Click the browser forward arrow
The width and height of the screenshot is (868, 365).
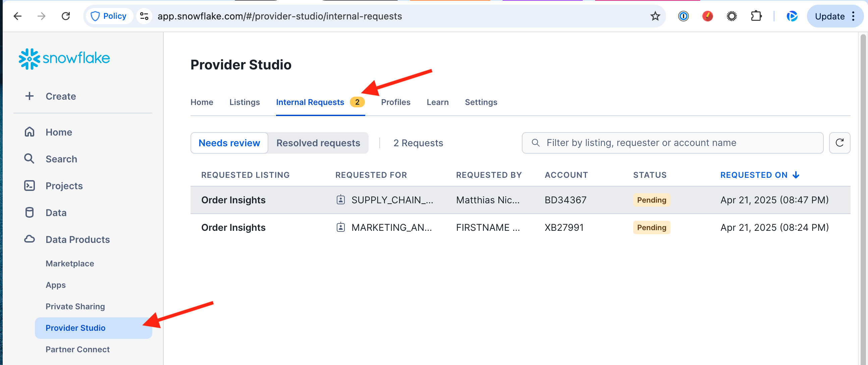click(x=42, y=16)
